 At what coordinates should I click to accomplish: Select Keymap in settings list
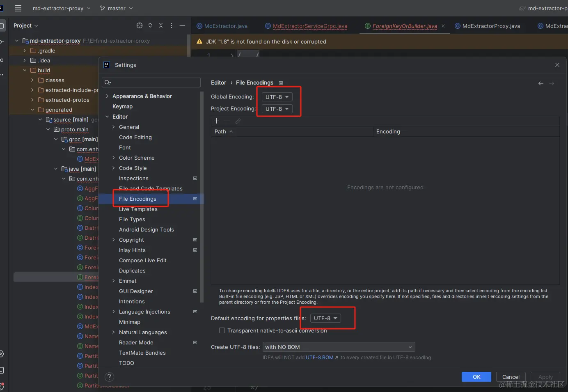[122, 106]
